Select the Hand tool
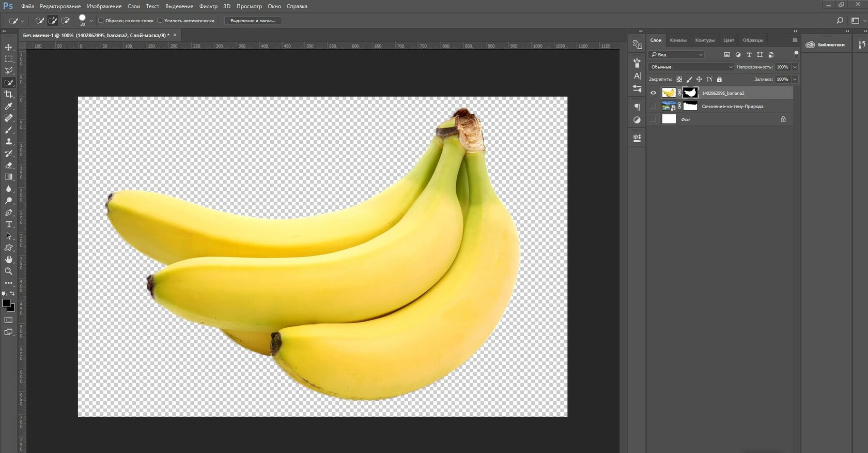Screen dimensions: 868x453 pos(9,259)
